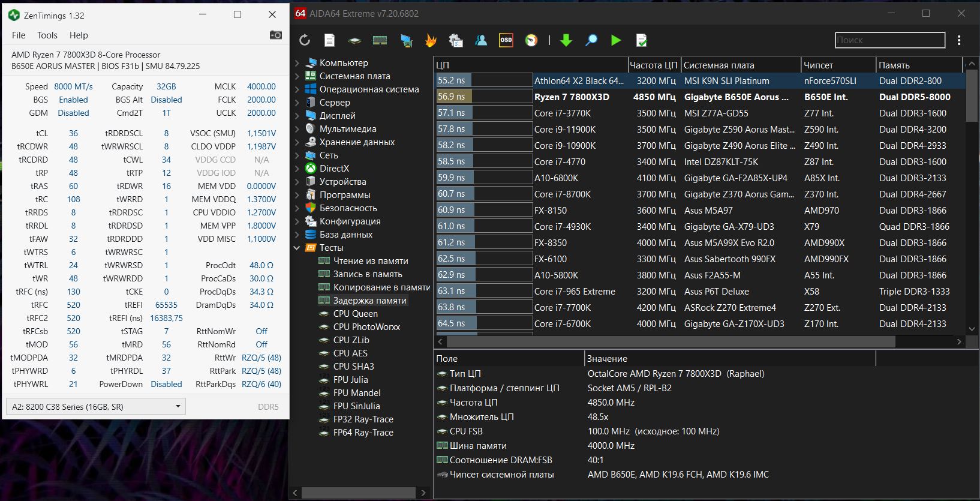
Task: Open the CPU SHA3 benchmark
Action: (354, 366)
